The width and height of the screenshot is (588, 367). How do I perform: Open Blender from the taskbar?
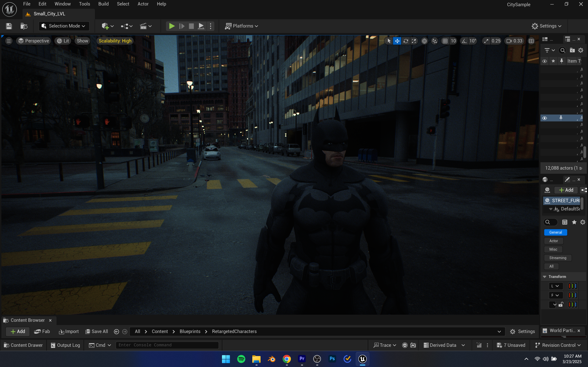pos(271,359)
